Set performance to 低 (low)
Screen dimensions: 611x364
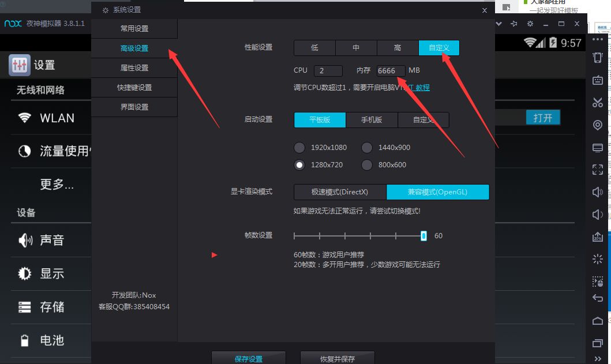[x=314, y=47]
